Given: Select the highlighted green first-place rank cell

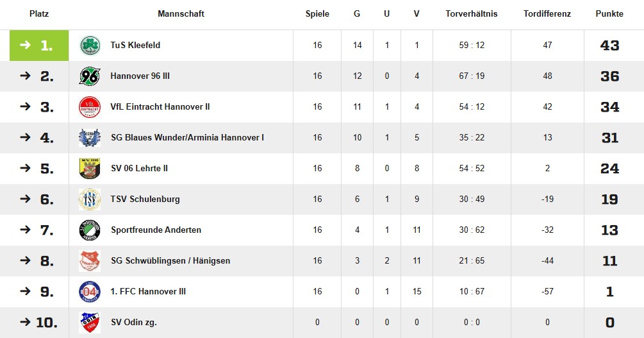Looking at the screenshot, I should coord(39,46).
